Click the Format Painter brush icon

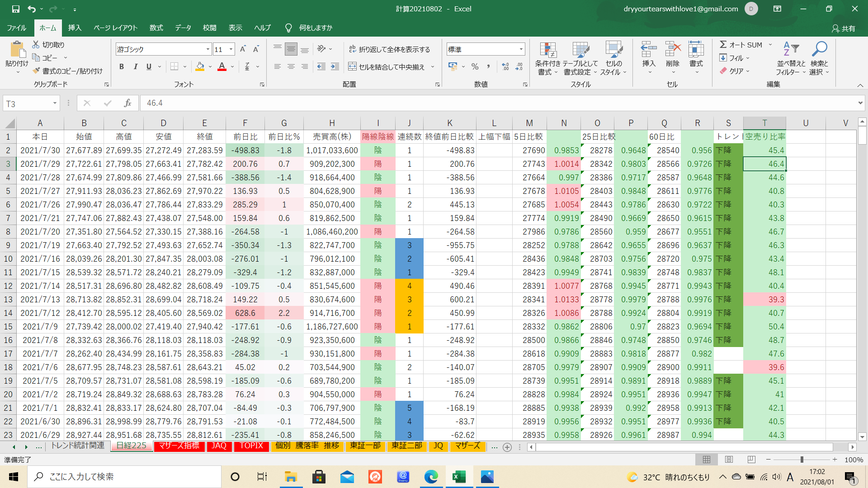pyautogui.click(x=37, y=71)
